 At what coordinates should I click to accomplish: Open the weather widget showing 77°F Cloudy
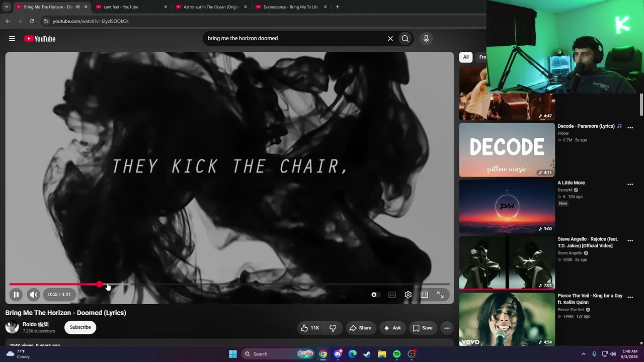[x=18, y=354]
